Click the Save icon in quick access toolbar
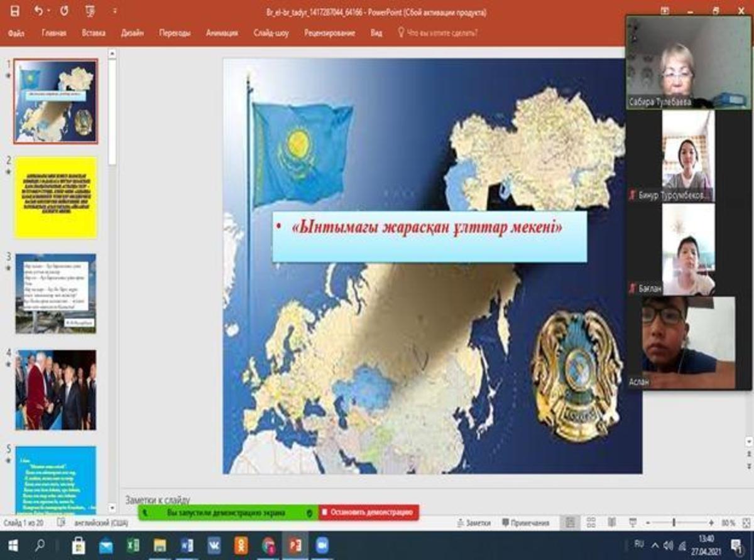Viewport: 754px width, 560px height. (x=14, y=11)
